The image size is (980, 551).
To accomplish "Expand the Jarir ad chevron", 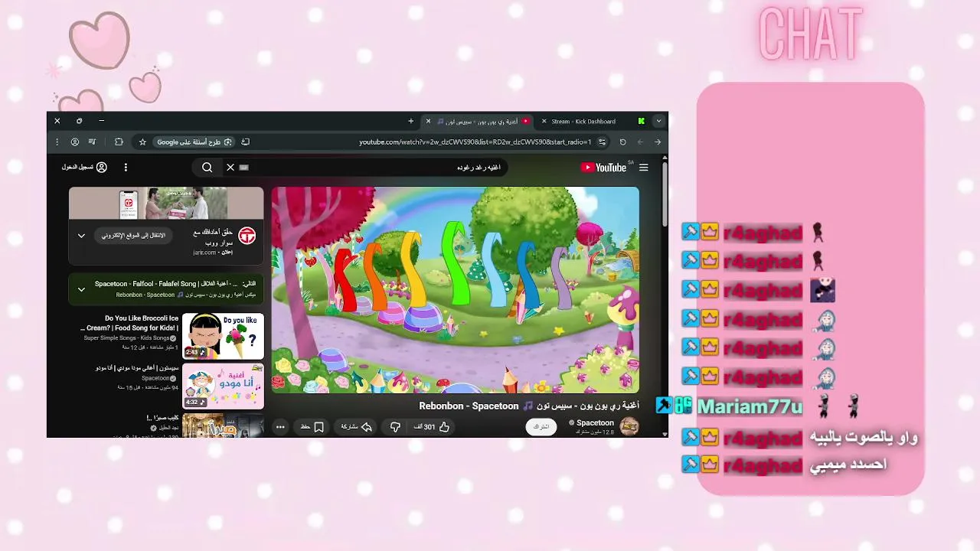I will 81,236.
